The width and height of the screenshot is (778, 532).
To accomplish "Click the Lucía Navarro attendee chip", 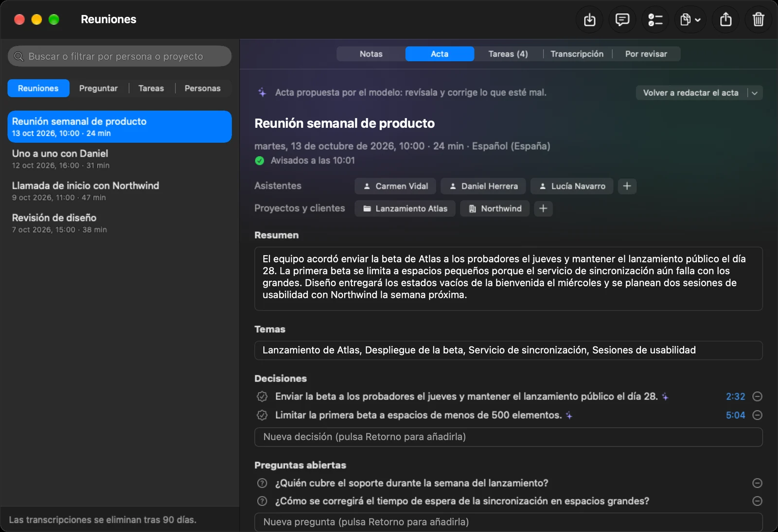I will coord(572,186).
